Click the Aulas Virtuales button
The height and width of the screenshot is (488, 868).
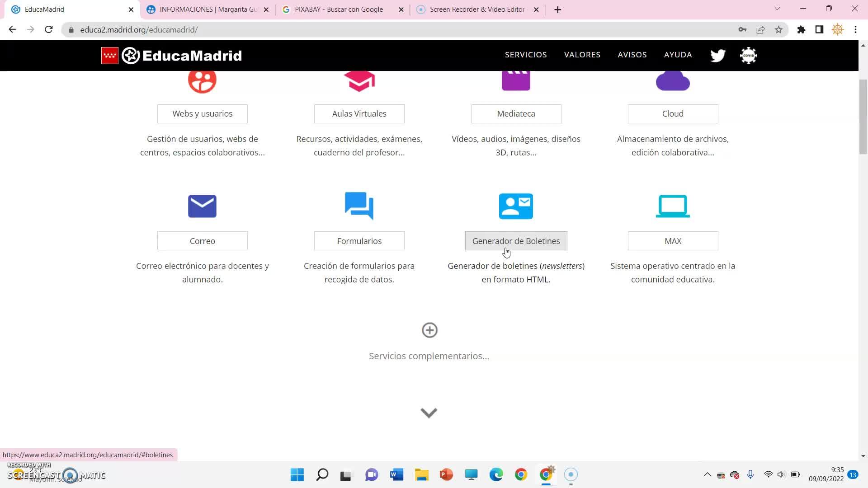pyautogui.click(x=359, y=114)
